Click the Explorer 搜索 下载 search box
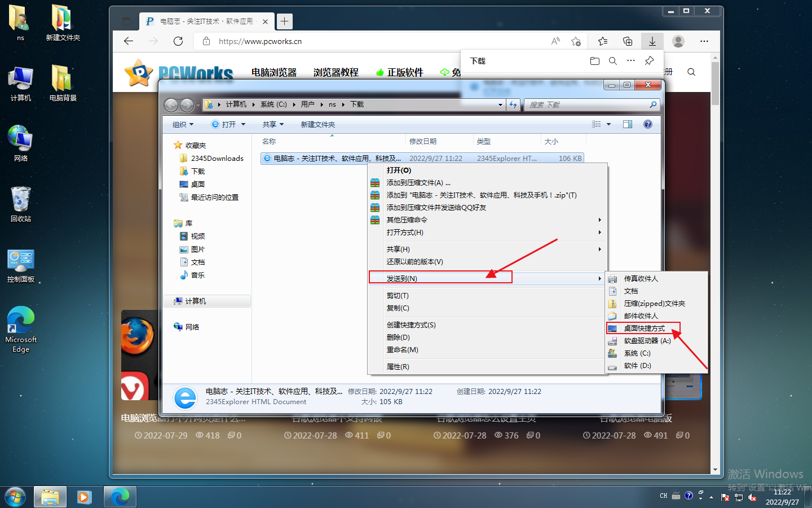The image size is (812, 508). pos(592,105)
